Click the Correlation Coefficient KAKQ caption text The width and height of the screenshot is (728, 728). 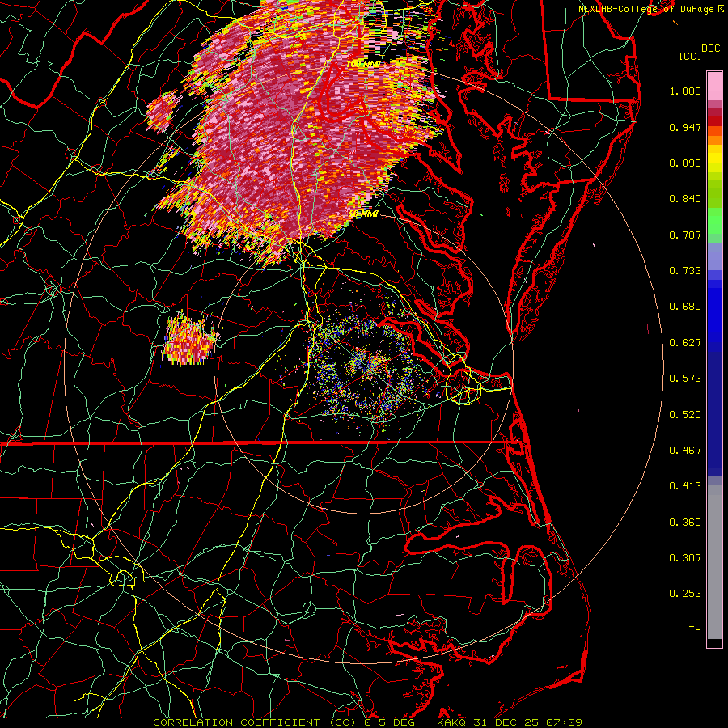(x=368, y=722)
